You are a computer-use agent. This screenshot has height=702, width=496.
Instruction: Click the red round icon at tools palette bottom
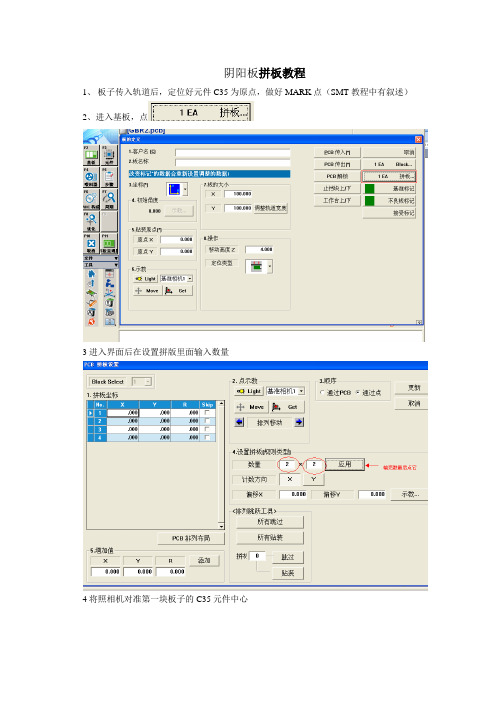(91, 321)
